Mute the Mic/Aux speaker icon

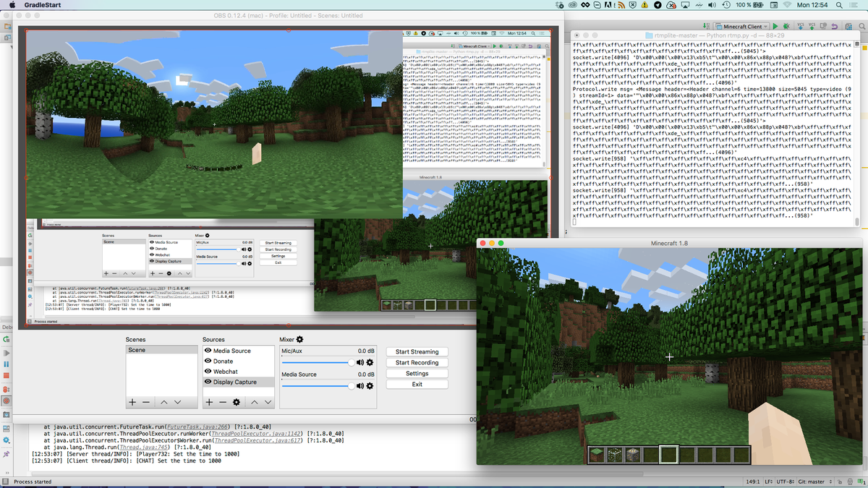tap(361, 362)
